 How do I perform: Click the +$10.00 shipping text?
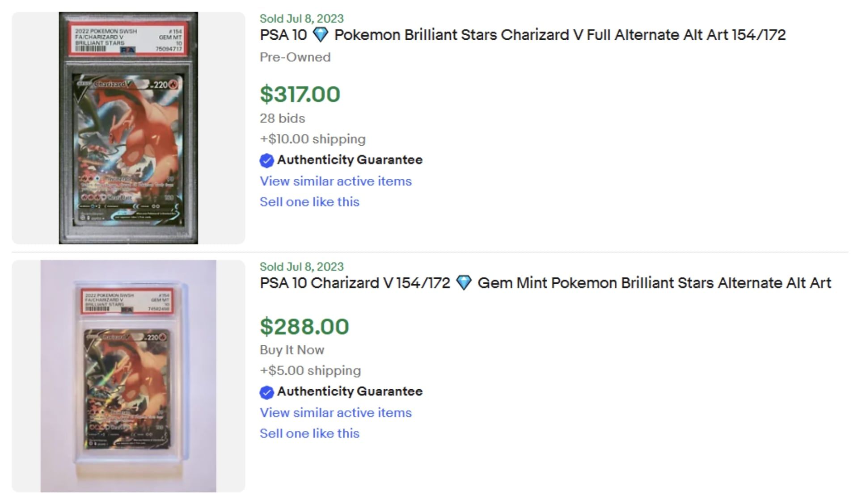[313, 139]
